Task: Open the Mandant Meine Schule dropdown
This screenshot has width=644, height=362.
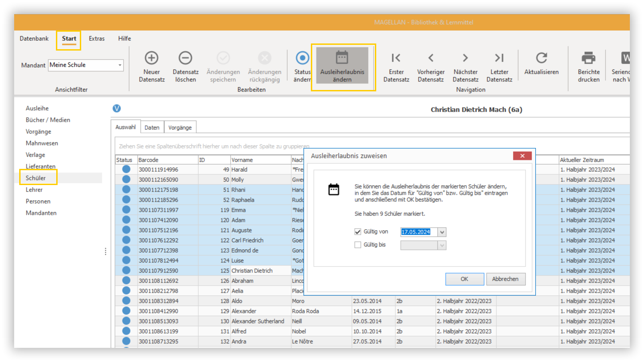Action: [120, 65]
